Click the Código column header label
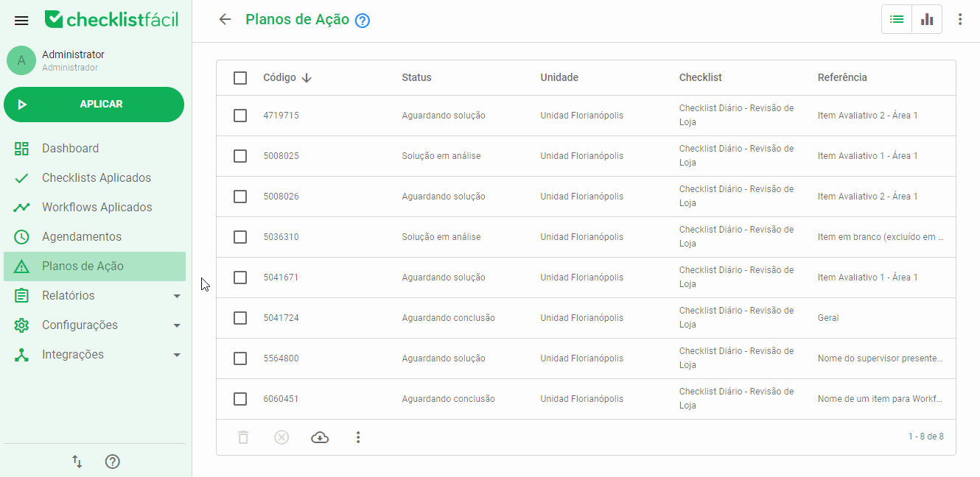 279,77
